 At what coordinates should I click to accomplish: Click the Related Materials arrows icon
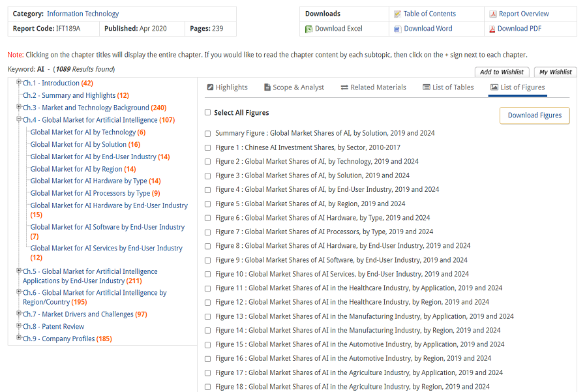344,87
